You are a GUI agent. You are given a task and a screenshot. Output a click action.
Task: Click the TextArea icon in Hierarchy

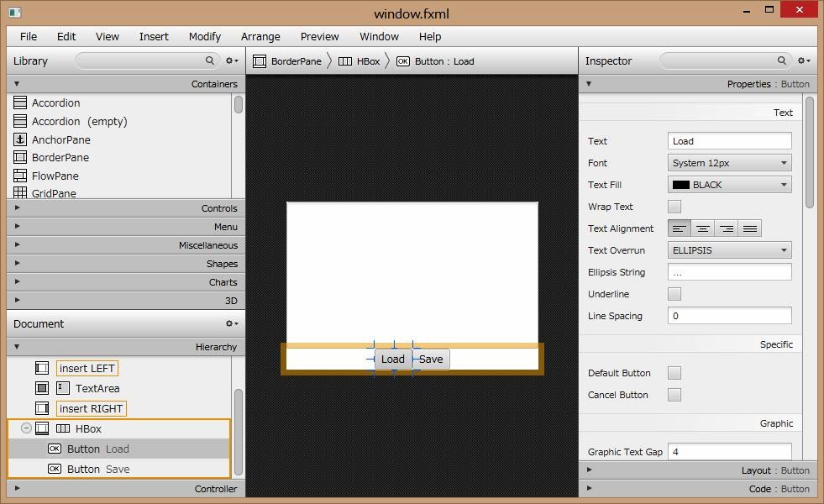[x=63, y=388]
